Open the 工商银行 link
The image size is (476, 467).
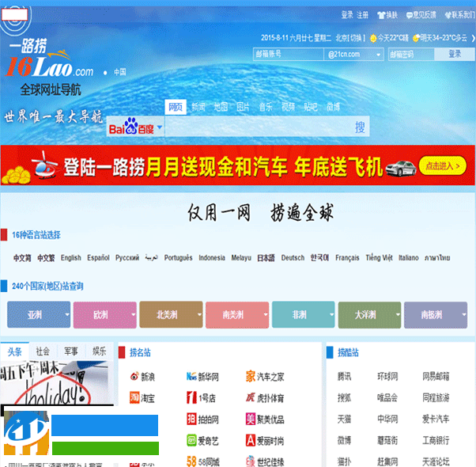[436, 440]
